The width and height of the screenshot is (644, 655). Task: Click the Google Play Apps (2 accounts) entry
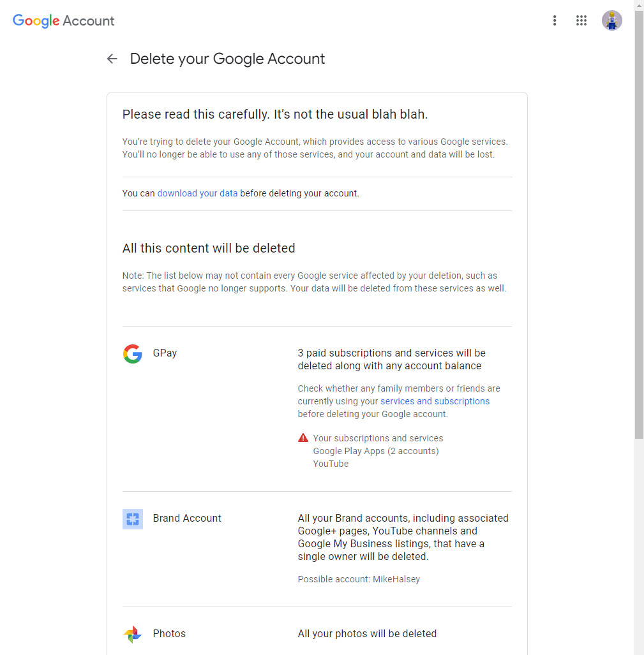376,451
